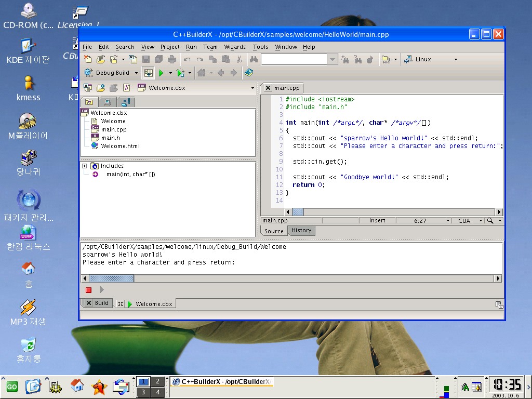
Task: Click the New file toolbar icon
Action: (x=88, y=60)
